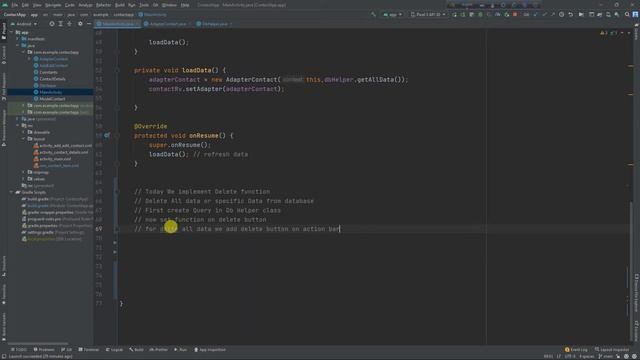Image resolution: width=640 pixels, height=360 pixels.
Task: Open the Refactor menu
Action: (x=103, y=5)
